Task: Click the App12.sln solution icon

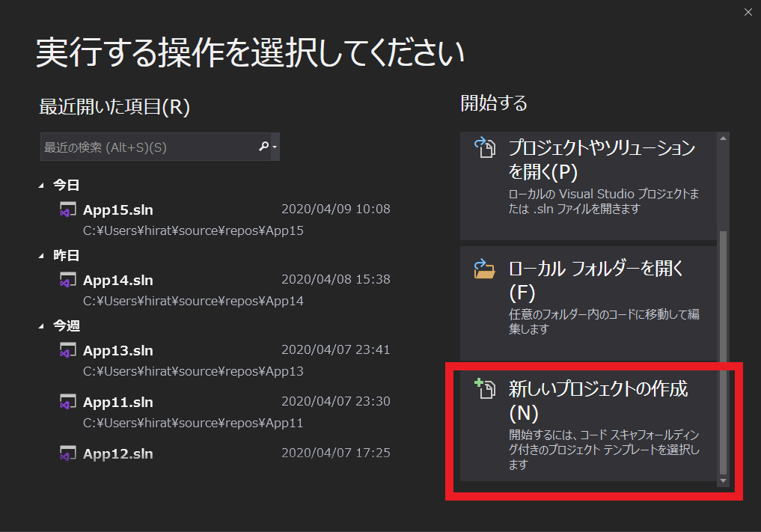Action: pos(67,453)
